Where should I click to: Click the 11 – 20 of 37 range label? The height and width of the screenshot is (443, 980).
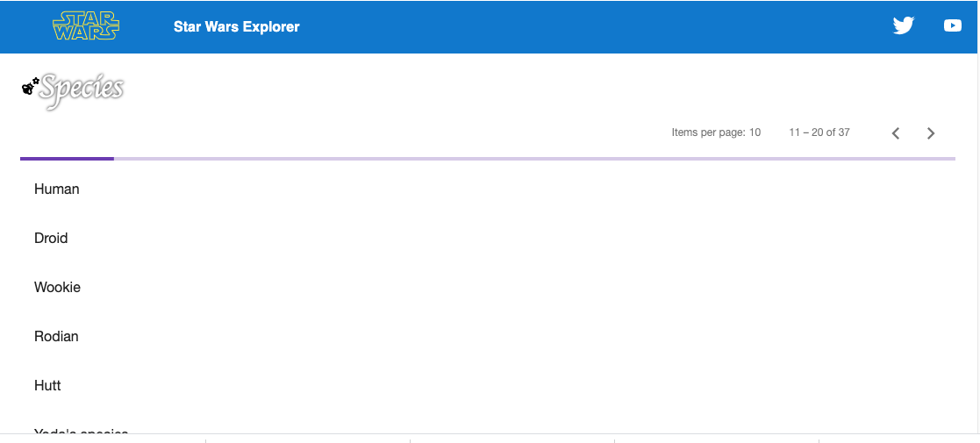point(819,132)
